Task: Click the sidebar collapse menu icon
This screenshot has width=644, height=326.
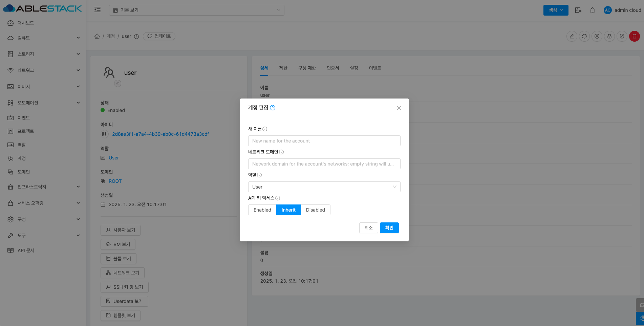Action: [x=98, y=10]
